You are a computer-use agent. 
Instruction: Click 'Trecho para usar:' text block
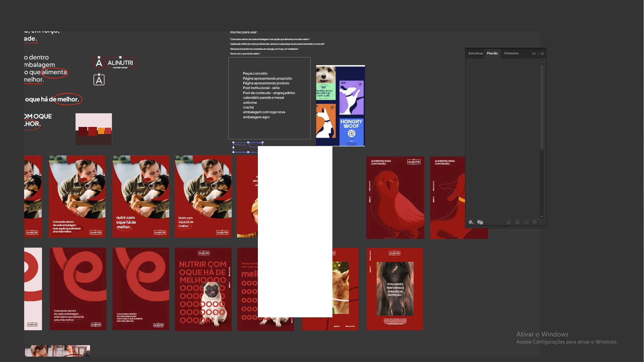click(243, 32)
